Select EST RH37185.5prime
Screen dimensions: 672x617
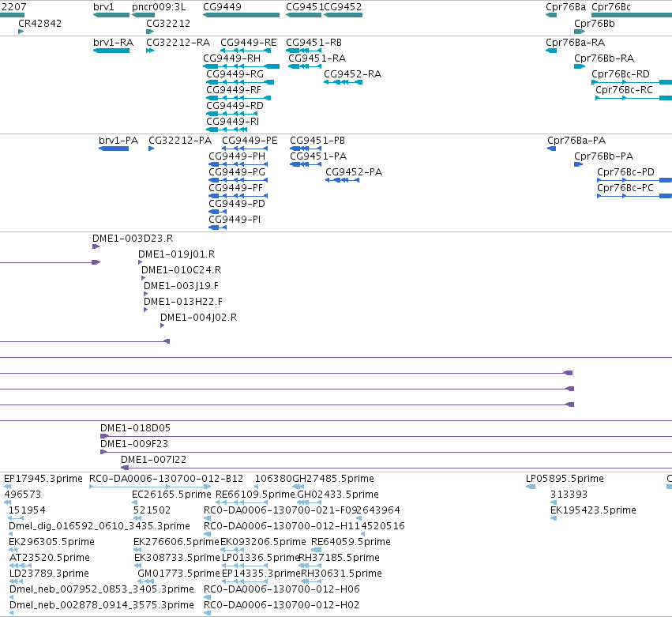[339, 559]
